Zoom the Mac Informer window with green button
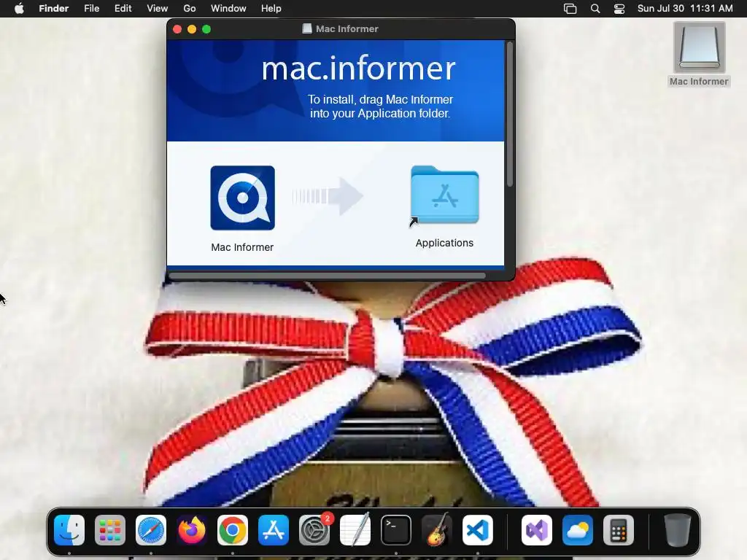This screenshot has width=747, height=560. pyautogui.click(x=206, y=29)
